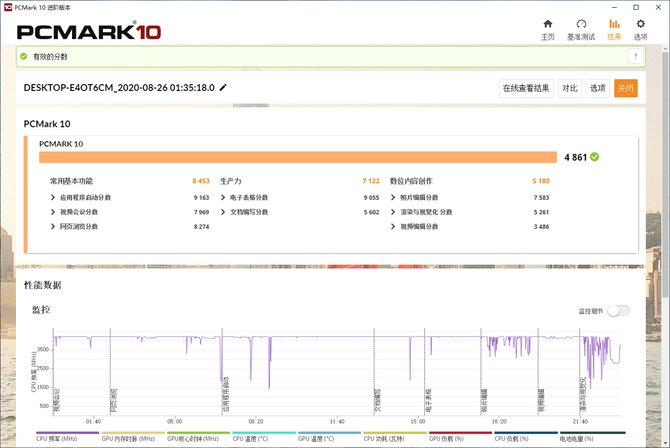Viewport: 670px width, 448px height.
Task: Click the 应用程序启动 timeline marker on chart
Action: [x=226, y=394]
